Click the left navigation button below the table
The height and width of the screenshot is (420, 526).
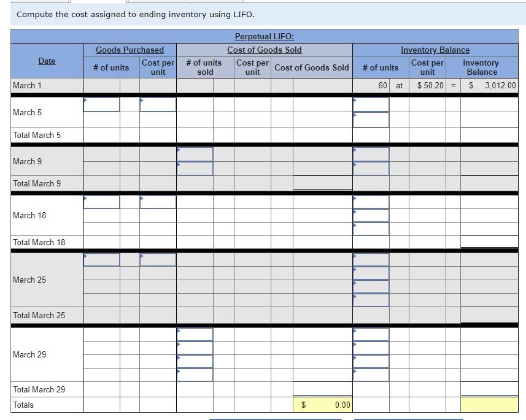pyautogui.click(x=276, y=418)
